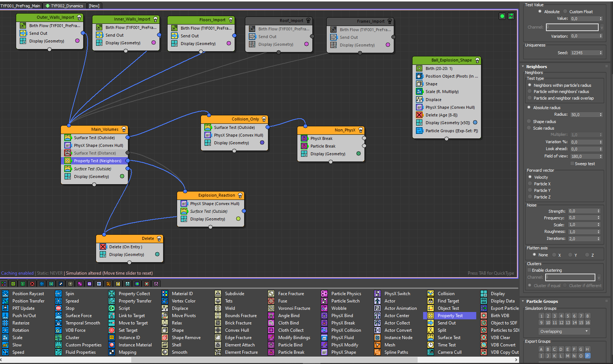Viewport: 613px width, 364px height.
Task: Adjust the Radius spinner arrows
Action: (x=601, y=115)
